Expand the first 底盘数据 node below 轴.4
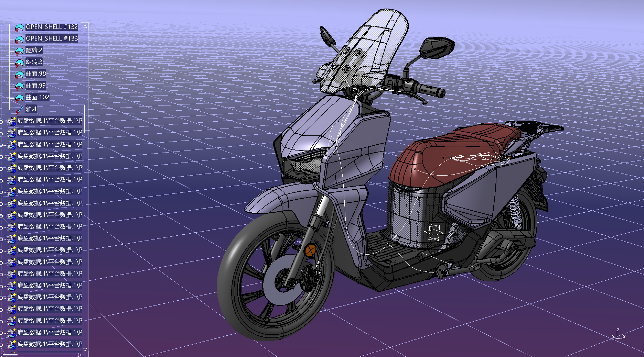The height and width of the screenshot is (357, 644). [x=1, y=121]
